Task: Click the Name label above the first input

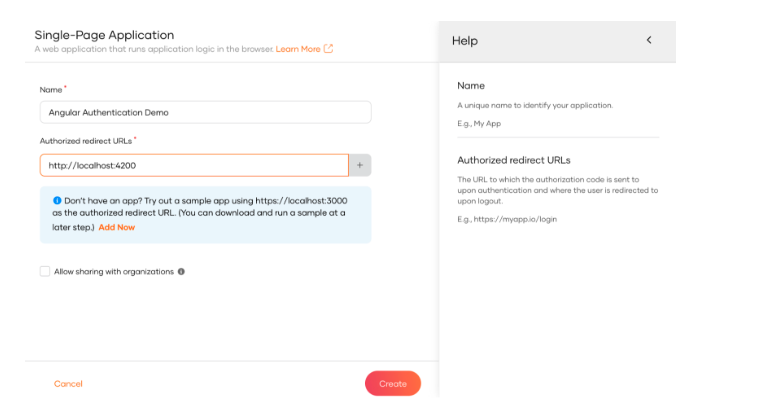Action: pos(50,90)
